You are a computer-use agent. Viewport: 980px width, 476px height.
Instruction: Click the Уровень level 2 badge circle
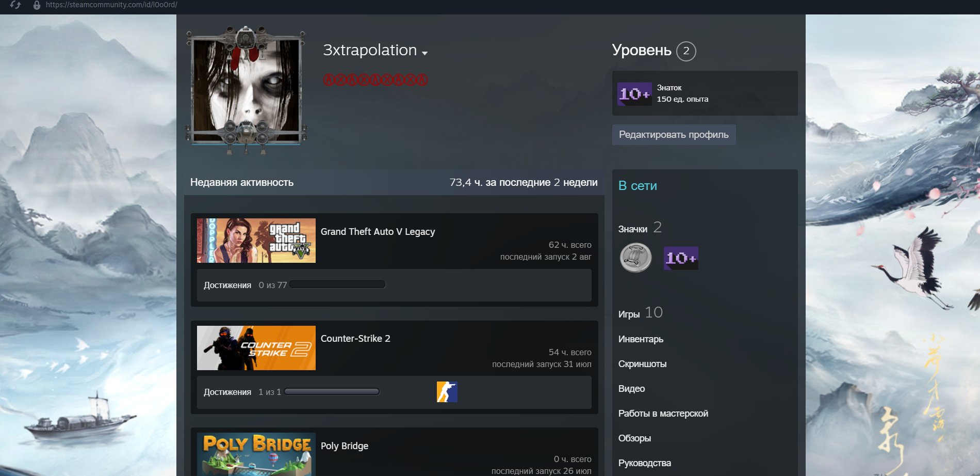(686, 51)
